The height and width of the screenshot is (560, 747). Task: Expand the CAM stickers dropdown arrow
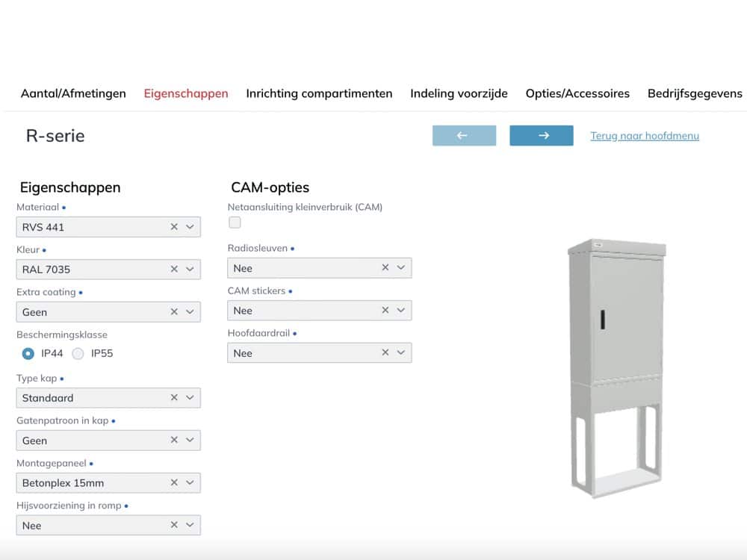coord(401,310)
